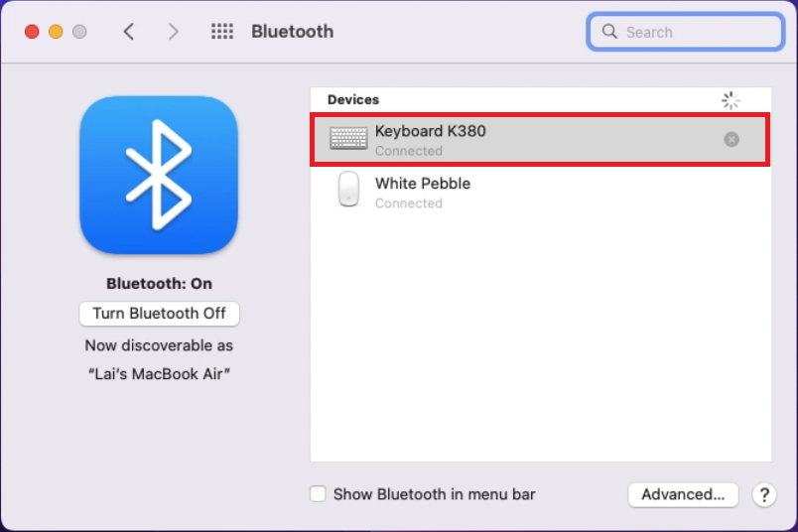Screen dimensions: 798x532
Task: Open help with the question mark button
Action: point(764,494)
